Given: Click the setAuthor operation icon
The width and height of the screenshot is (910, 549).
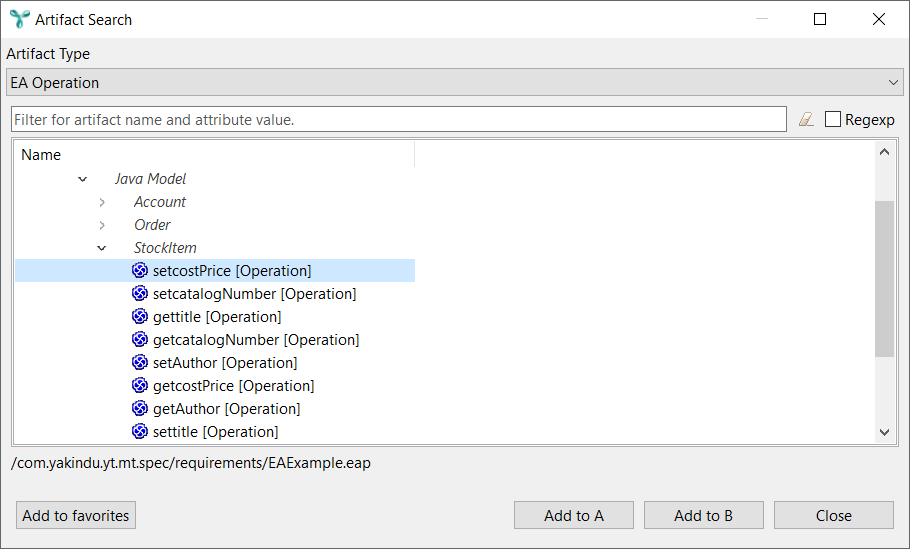Looking at the screenshot, I should click(140, 363).
